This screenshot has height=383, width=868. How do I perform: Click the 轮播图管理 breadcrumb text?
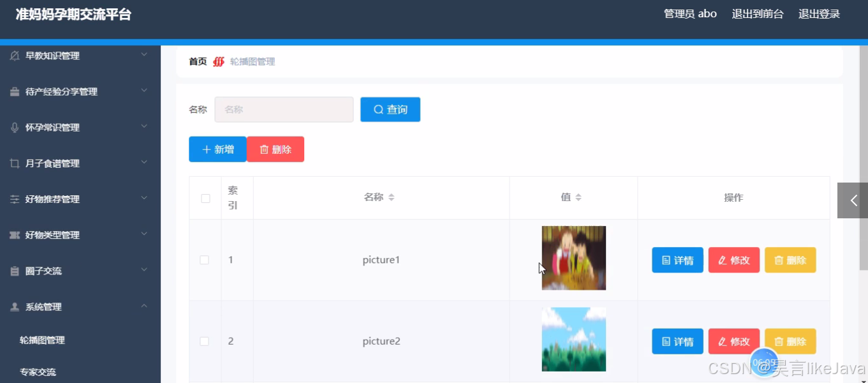(x=253, y=62)
